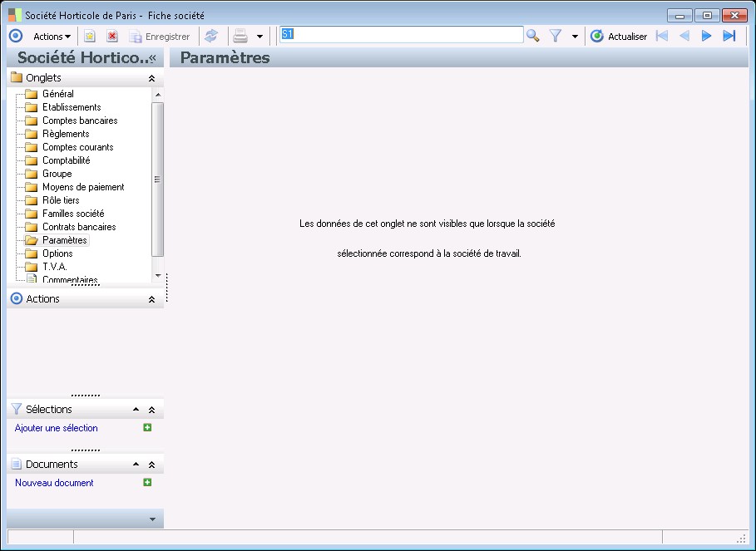This screenshot has height=551, width=756.
Task: Open the Options tab
Action: pyautogui.click(x=57, y=253)
